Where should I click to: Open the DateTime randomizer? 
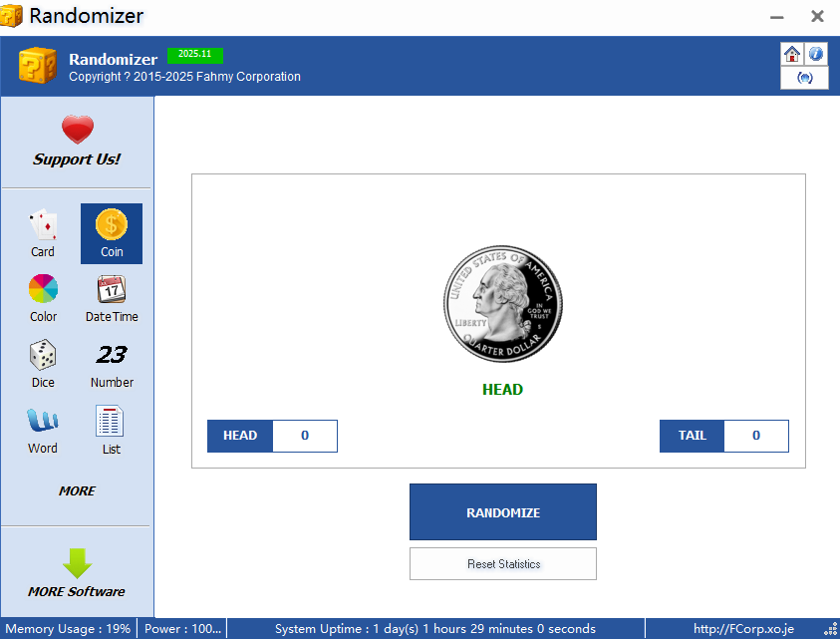[111, 298]
